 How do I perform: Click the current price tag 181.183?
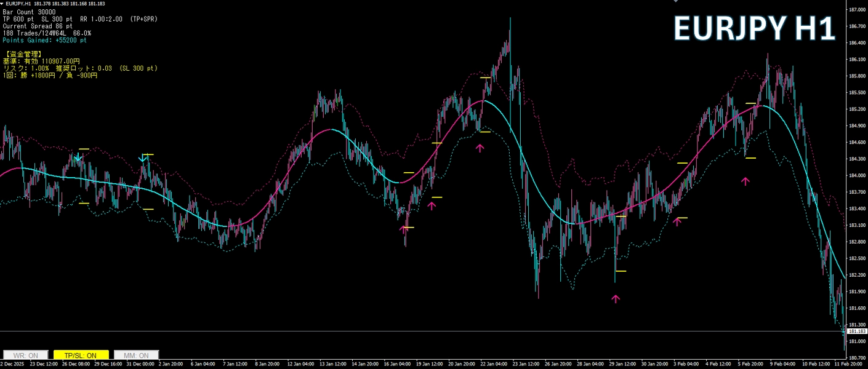tap(857, 331)
